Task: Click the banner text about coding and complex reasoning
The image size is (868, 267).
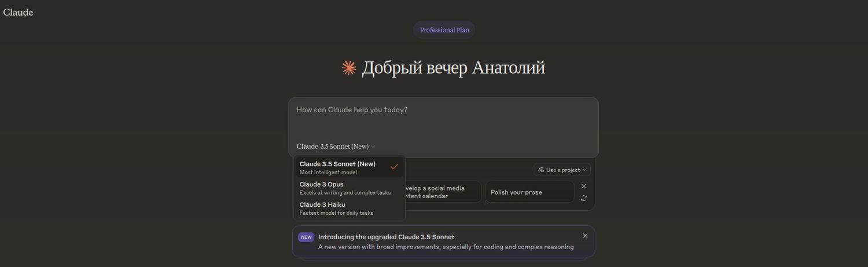Action: 446,247
